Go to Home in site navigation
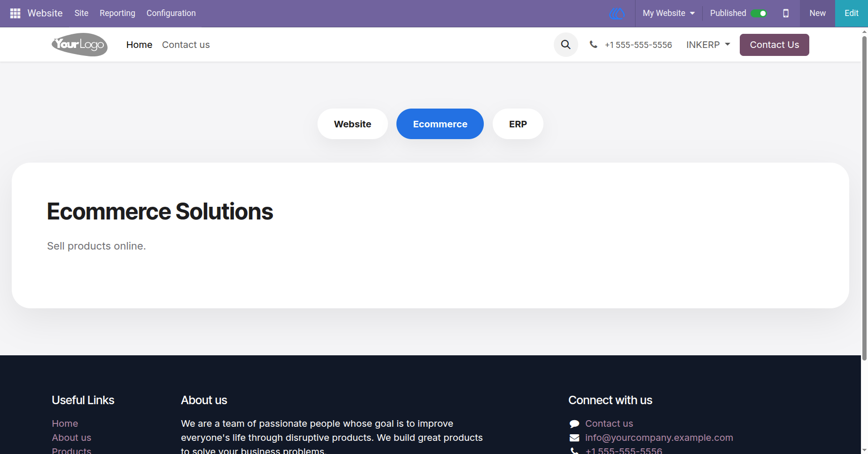Image resolution: width=868 pixels, height=454 pixels. coord(139,45)
